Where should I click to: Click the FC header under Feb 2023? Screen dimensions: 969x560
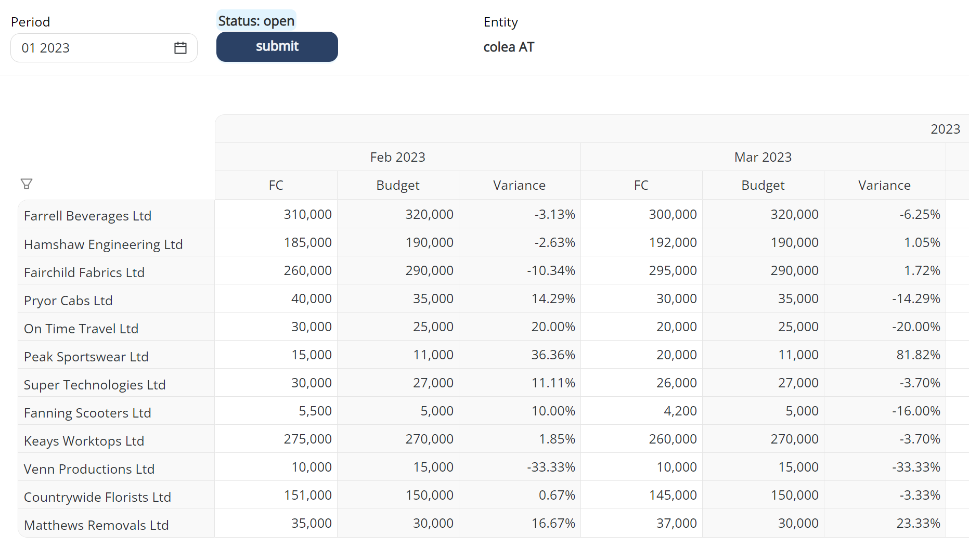(x=276, y=185)
